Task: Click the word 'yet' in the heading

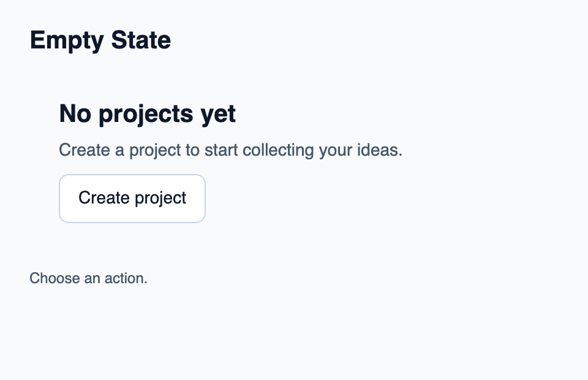Action: point(218,115)
